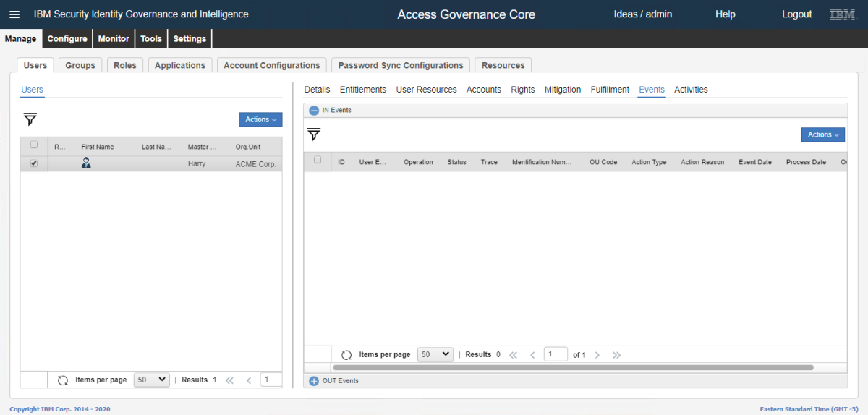
Task: Open the Configure menu tab
Action: [x=67, y=39]
